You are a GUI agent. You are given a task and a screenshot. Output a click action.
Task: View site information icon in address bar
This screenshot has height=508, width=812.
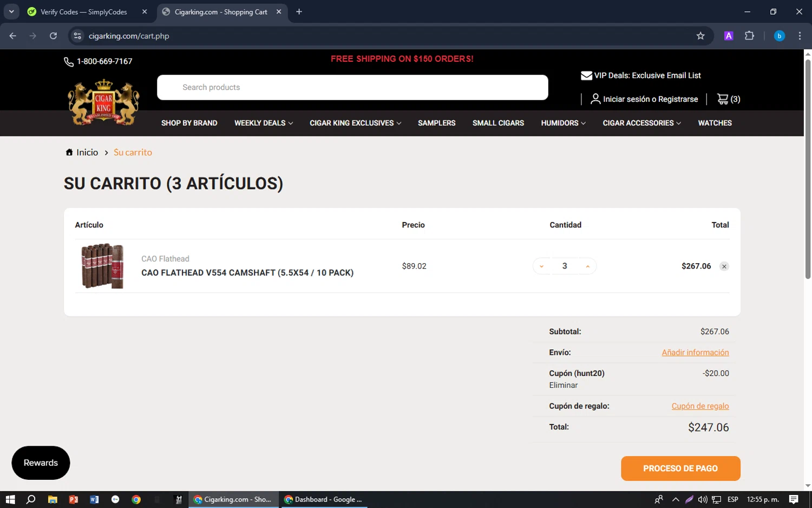click(x=77, y=36)
